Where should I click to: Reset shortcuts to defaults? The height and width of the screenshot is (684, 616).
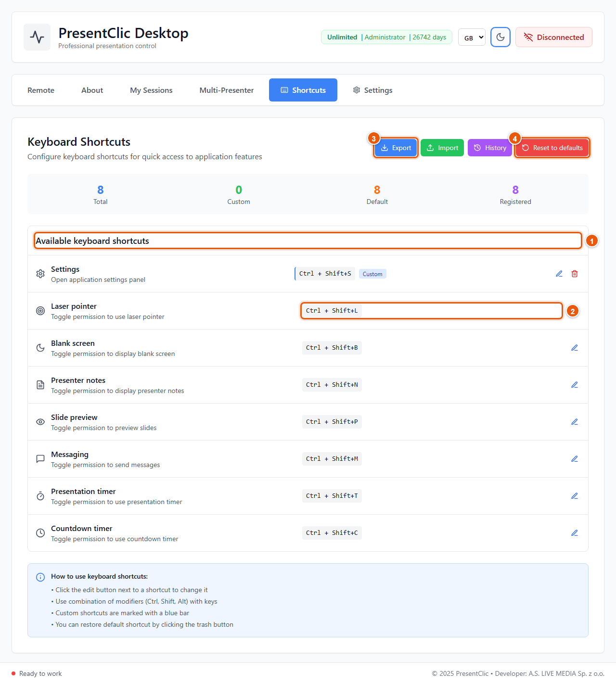coord(552,148)
